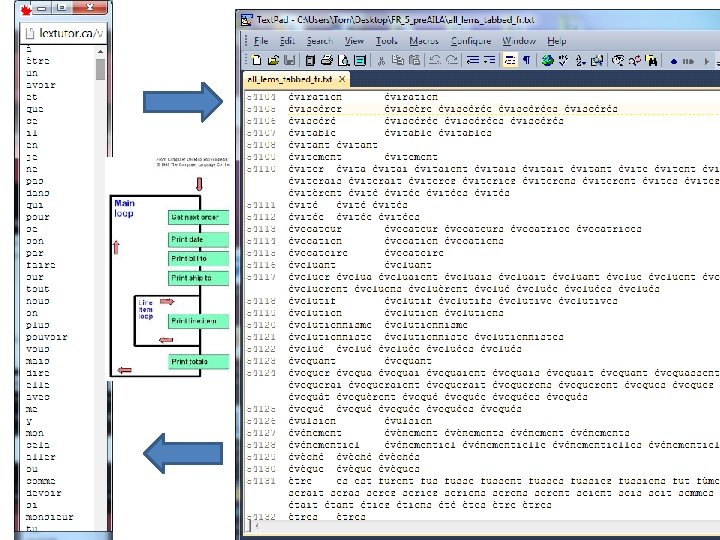Undo the last edit in TextPad

[x=435, y=60]
